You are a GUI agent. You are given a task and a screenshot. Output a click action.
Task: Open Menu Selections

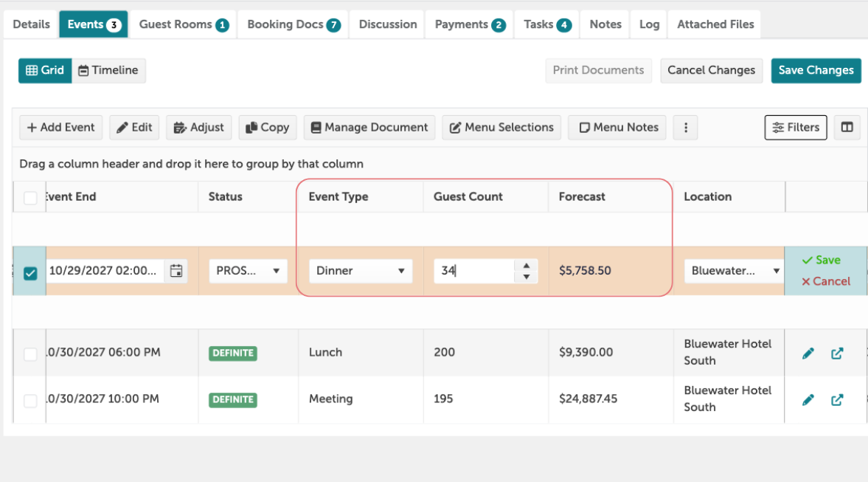(x=501, y=128)
